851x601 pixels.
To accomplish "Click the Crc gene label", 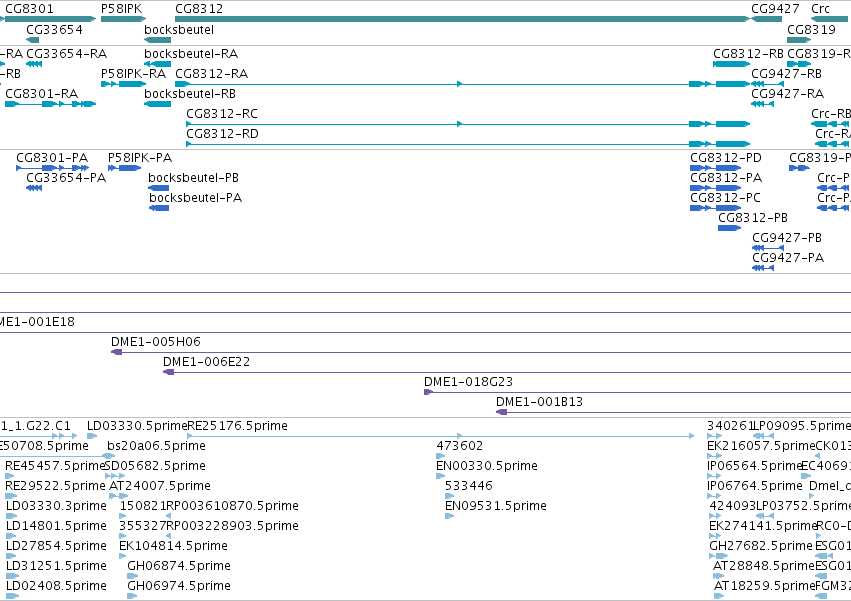I will [820, 9].
